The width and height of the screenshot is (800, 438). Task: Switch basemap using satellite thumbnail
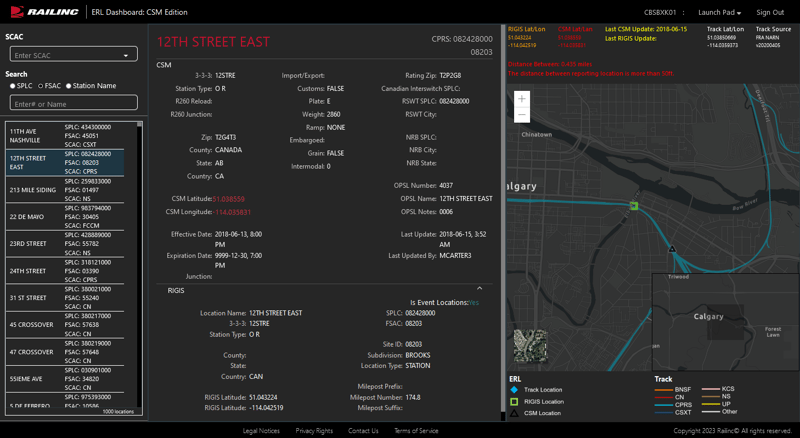coord(530,346)
